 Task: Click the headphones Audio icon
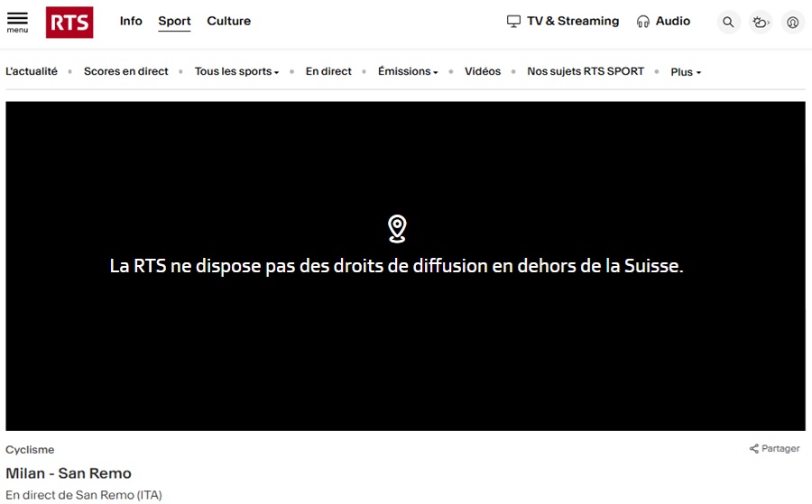tap(642, 22)
